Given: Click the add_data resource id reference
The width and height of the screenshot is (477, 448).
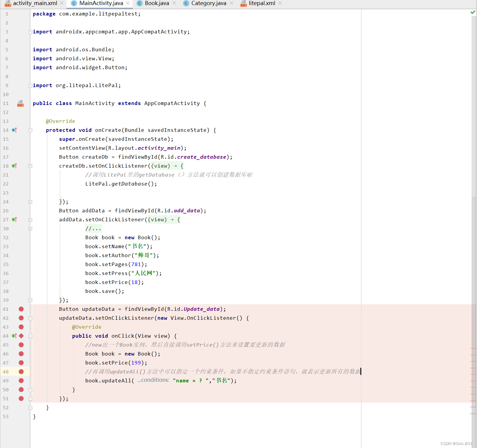Looking at the screenshot, I should point(187,211).
